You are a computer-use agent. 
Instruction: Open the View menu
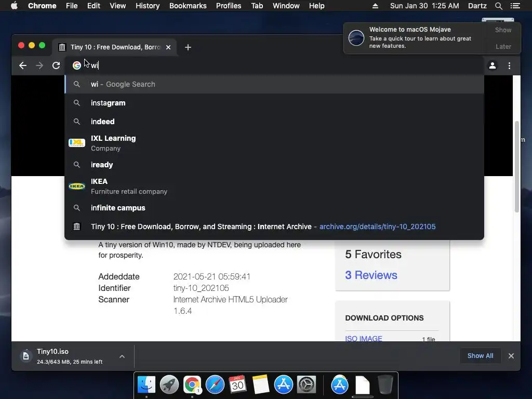(x=118, y=6)
